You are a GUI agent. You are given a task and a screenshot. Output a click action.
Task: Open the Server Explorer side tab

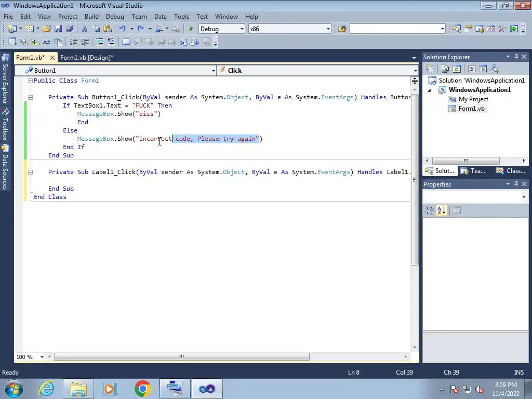(x=5, y=79)
